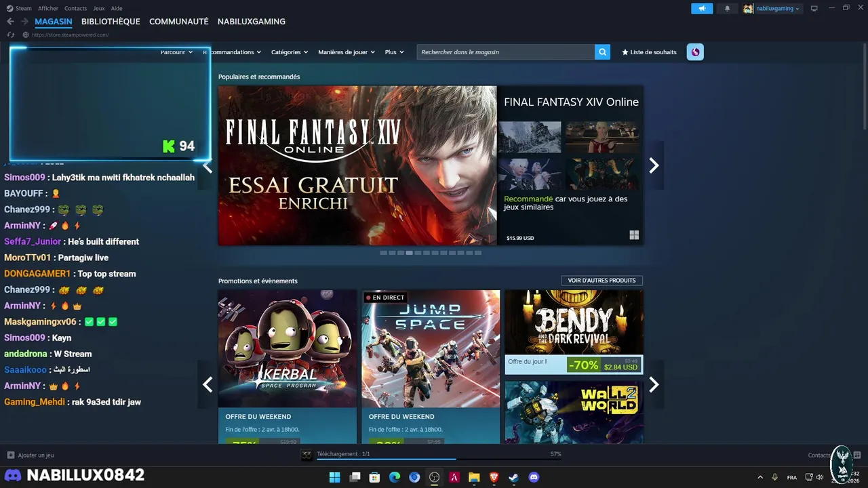This screenshot has width=868, height=488.
Task: Open the Afficher menu
Action: pyautogui.click(x=48, y=8)
